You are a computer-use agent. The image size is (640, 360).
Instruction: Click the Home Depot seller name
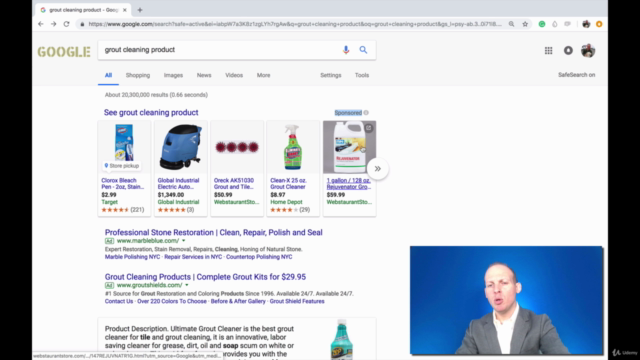coord(286,202)
